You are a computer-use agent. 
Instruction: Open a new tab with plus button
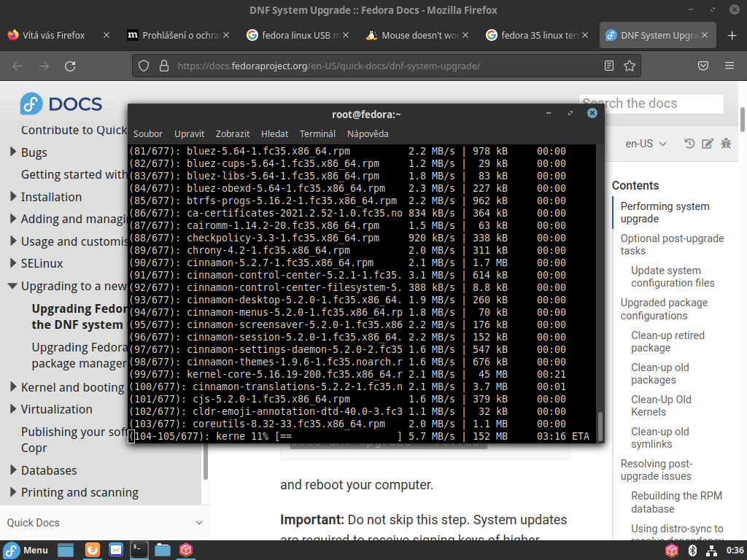(732, 35)
